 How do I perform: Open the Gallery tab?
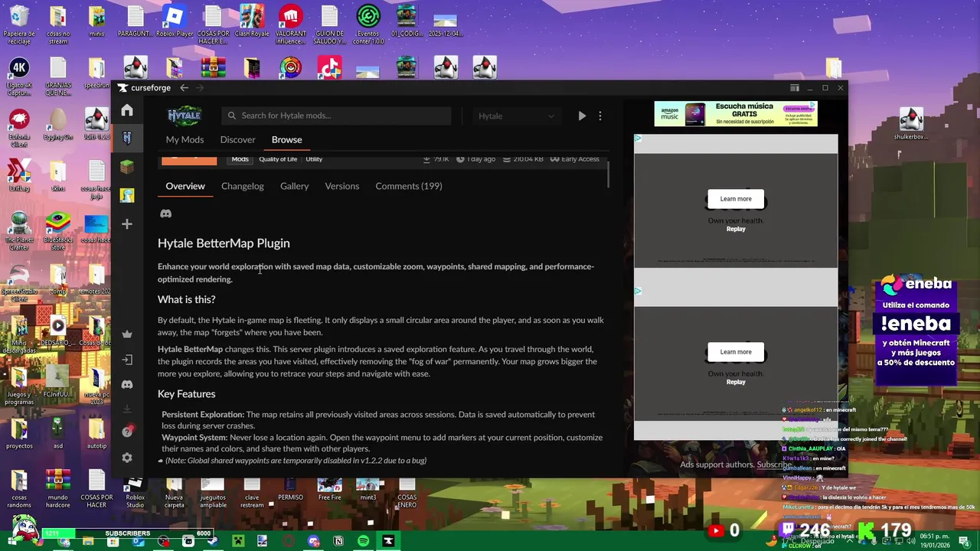pos(294,186)
